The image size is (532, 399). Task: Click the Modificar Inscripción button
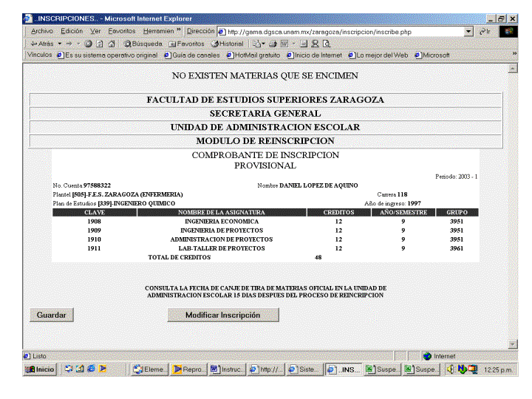[x=222, y=315]
